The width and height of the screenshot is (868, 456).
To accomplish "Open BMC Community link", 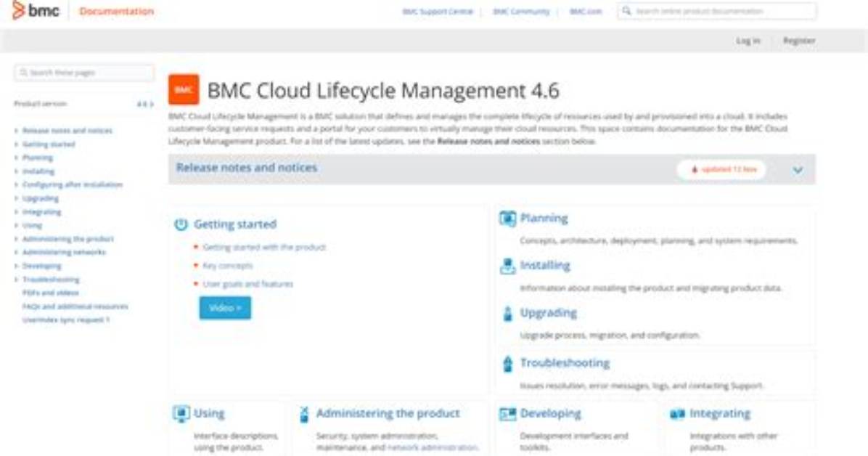I will tap(521, 11).
